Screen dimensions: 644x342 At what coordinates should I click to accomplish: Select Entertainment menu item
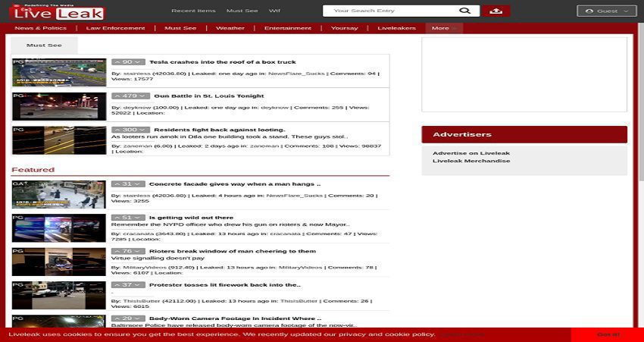tap(287, 28)
